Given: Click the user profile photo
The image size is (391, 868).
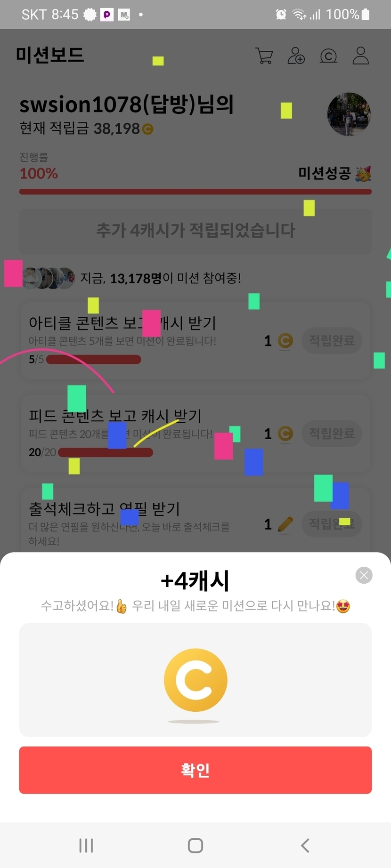Looking at the screenshot, I should click(349, 114).
